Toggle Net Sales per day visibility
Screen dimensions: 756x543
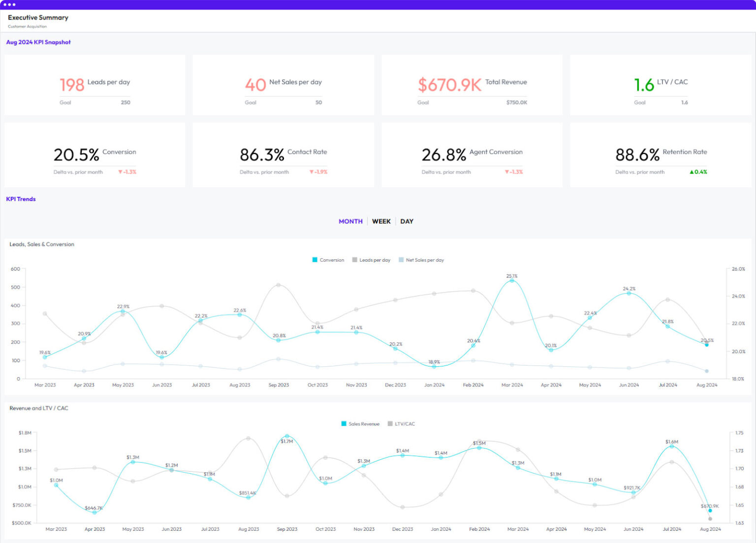(421, 260)
